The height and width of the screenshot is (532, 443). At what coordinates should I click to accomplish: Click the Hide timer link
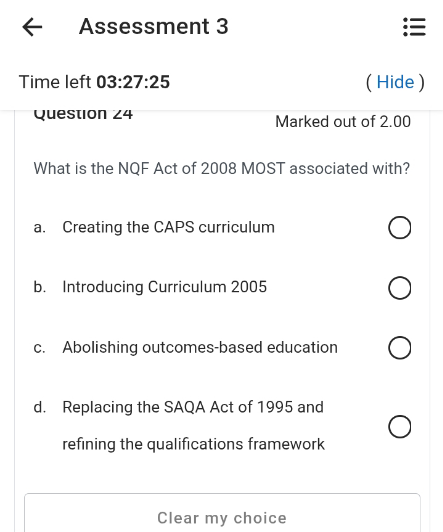(x=396, y=82)
